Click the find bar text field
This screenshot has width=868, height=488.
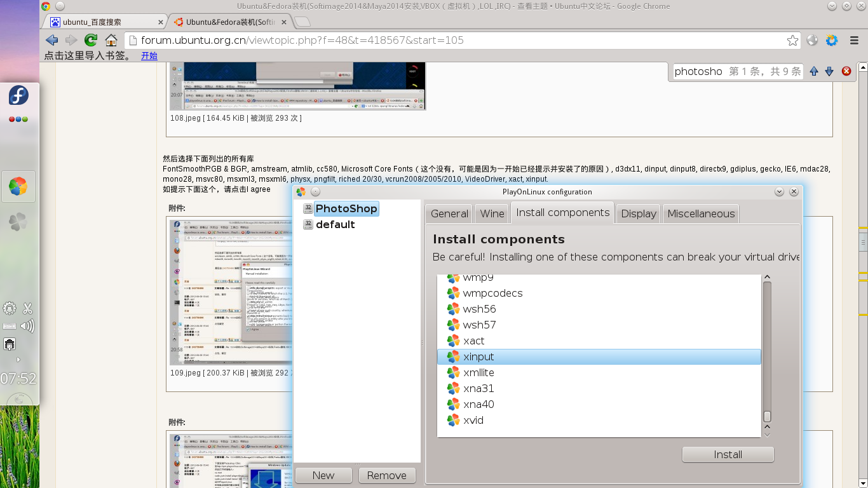[x=698, y=71]
